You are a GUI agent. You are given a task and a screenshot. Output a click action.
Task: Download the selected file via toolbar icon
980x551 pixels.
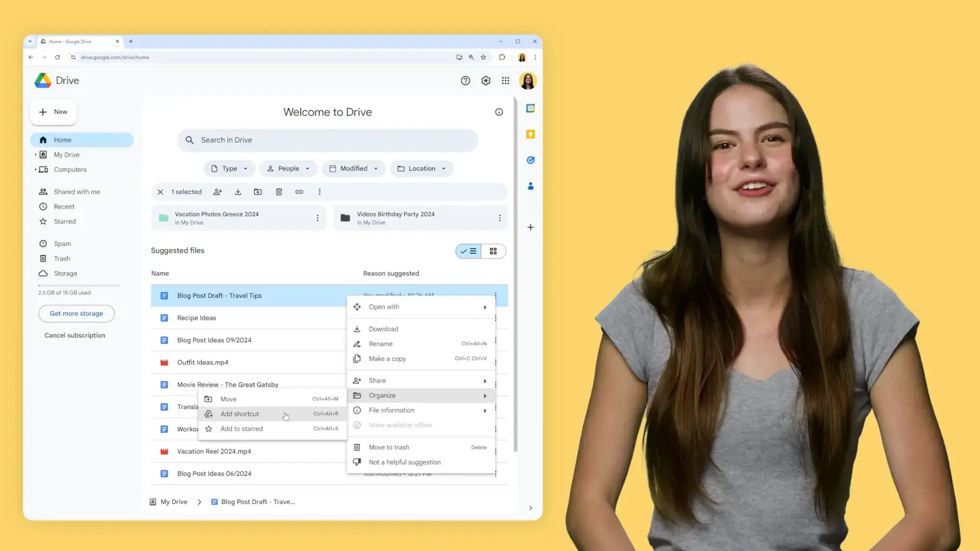238,192
